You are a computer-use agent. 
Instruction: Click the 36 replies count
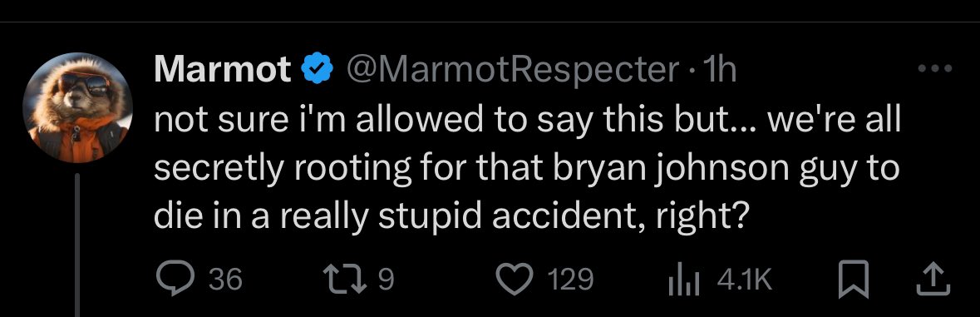[x=225, y=280]
